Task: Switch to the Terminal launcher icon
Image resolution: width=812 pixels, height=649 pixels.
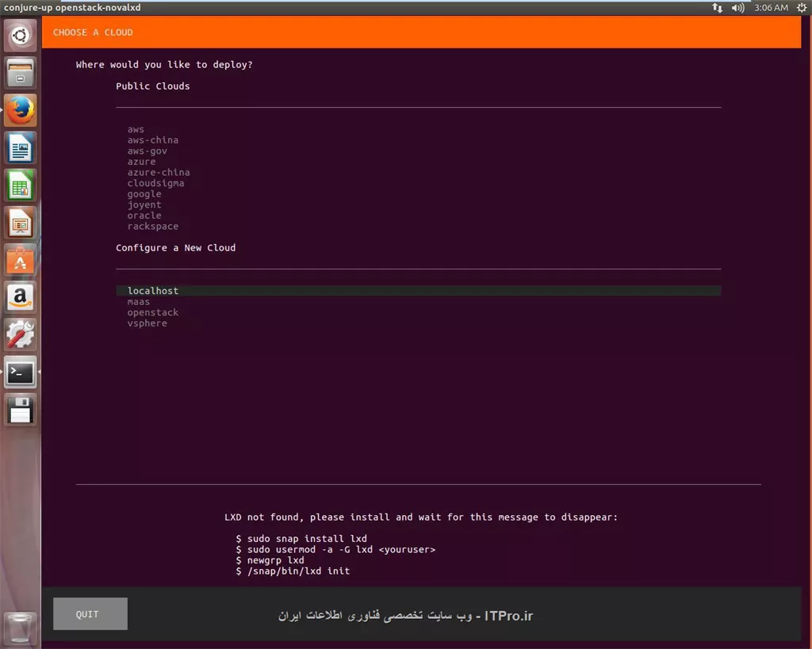Action: point(20,372)
